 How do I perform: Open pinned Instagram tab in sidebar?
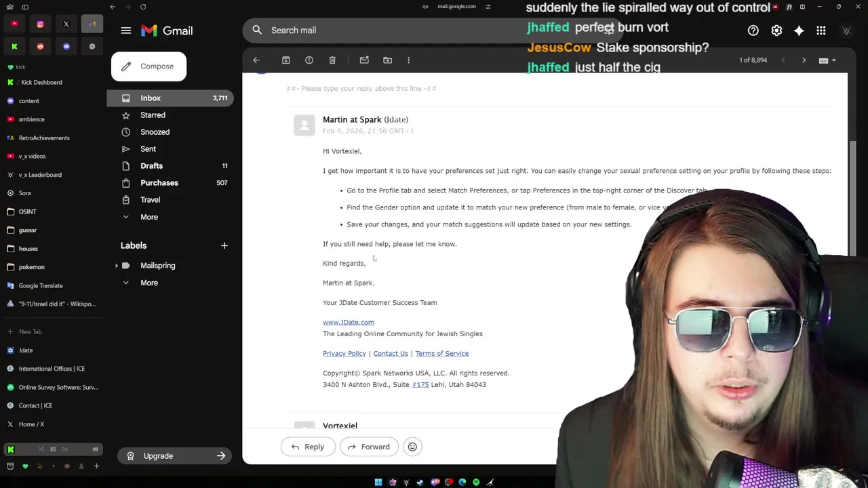(x=40, y=24)
